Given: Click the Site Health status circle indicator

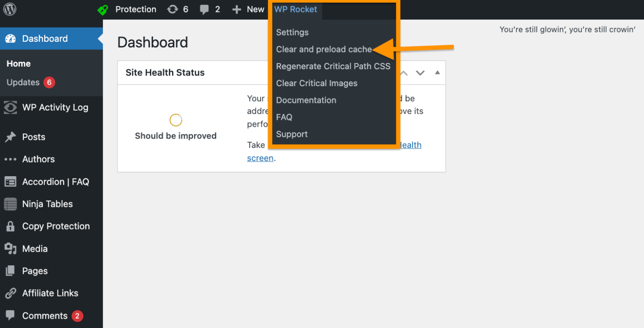Looking at the screenshot, I should tap(176, 120).
